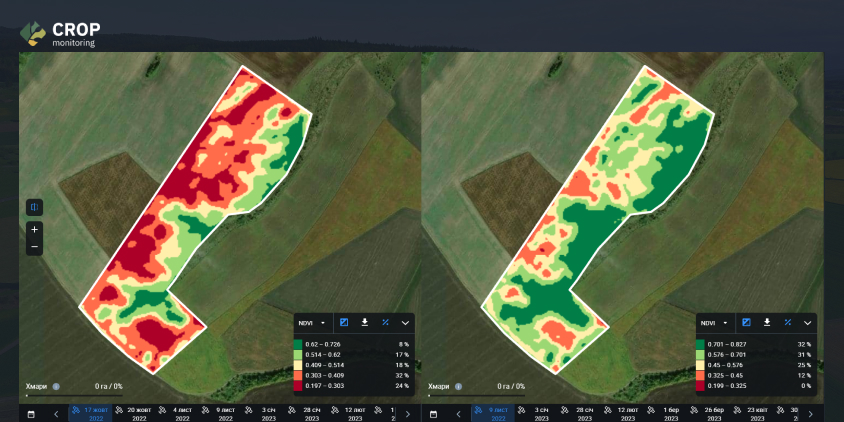Select 12 лют 2023 on left timeline
The width and height of the screenshot is (844, 422).
[349, 413]
